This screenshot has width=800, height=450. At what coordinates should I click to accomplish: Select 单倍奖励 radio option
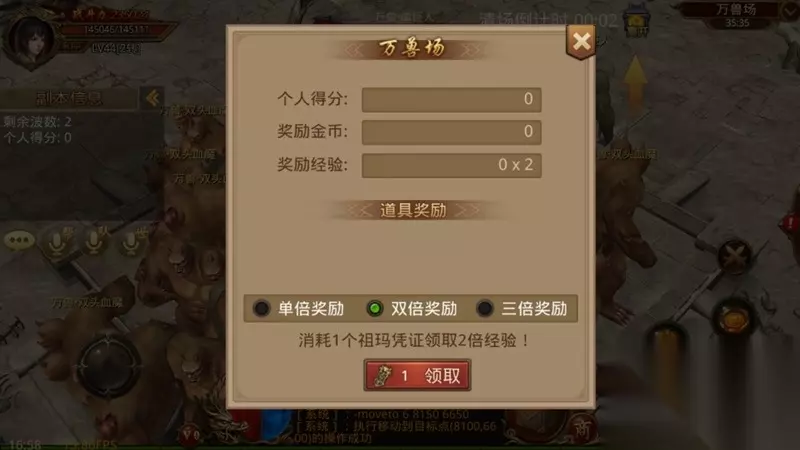point(298,308)
